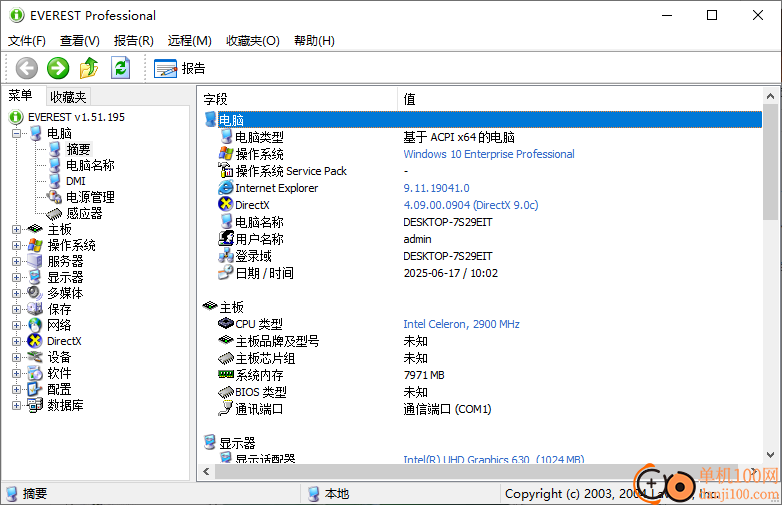Viewport: 782px width, 505px height.
Task: Click the 主板 motherboard icon in the tree
Action: [35, 229]
